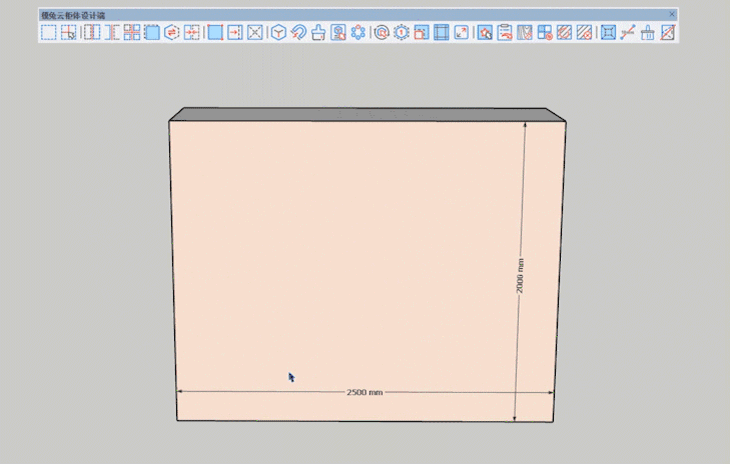Click the hexagon swap arrows icon
The image size is (730, 464).
171,32
